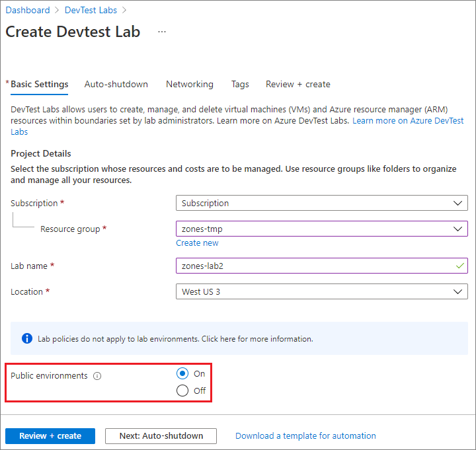Open the Review + create tab
Viewport: 476px width, 450px height.
298,84
